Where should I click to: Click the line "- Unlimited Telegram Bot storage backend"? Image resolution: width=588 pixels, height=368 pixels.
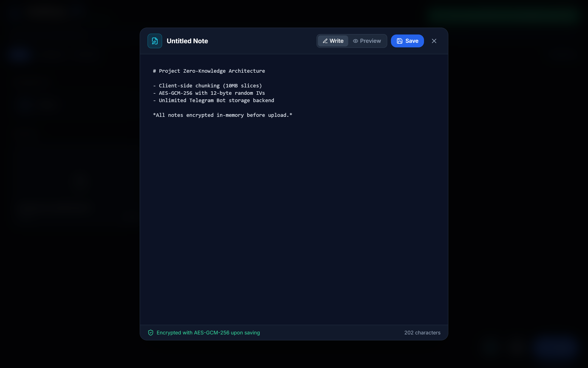point(214,100)
